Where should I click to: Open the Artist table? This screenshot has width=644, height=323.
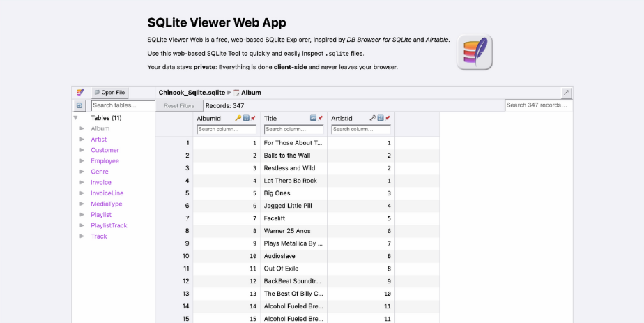pyautogui.click(x=98, y=140)
